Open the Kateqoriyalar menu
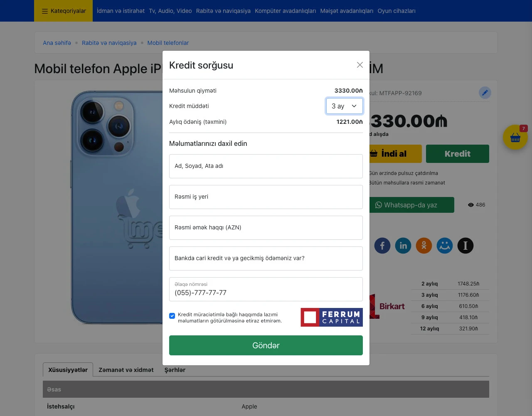 [64, 11]
